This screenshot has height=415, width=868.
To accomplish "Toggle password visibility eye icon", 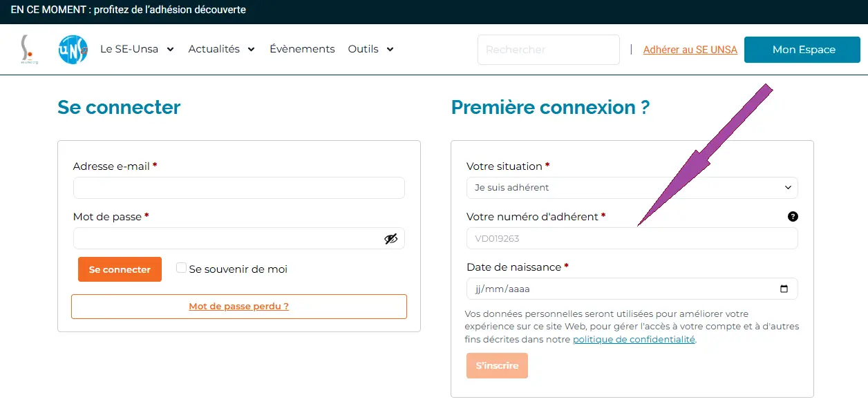I will click(391, 239).
